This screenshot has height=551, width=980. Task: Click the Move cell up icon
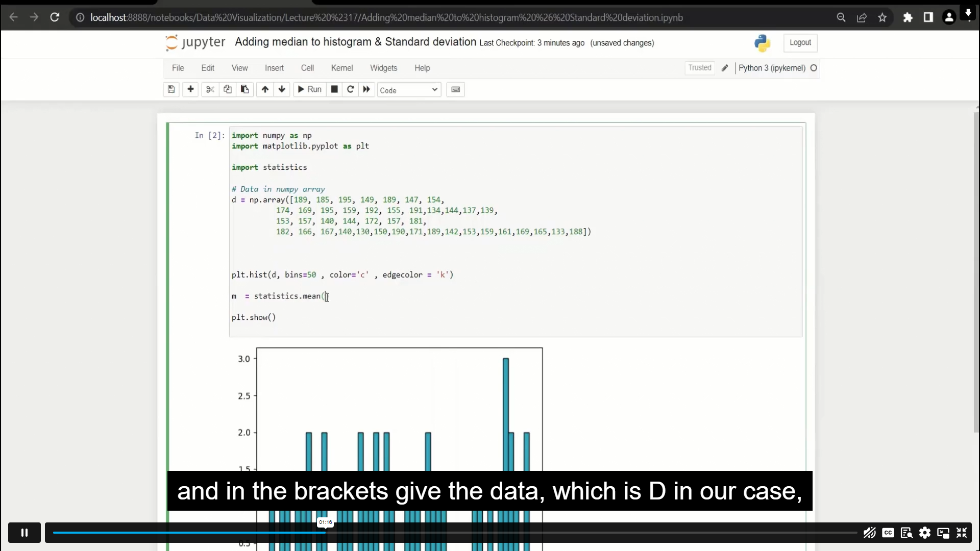264,89
